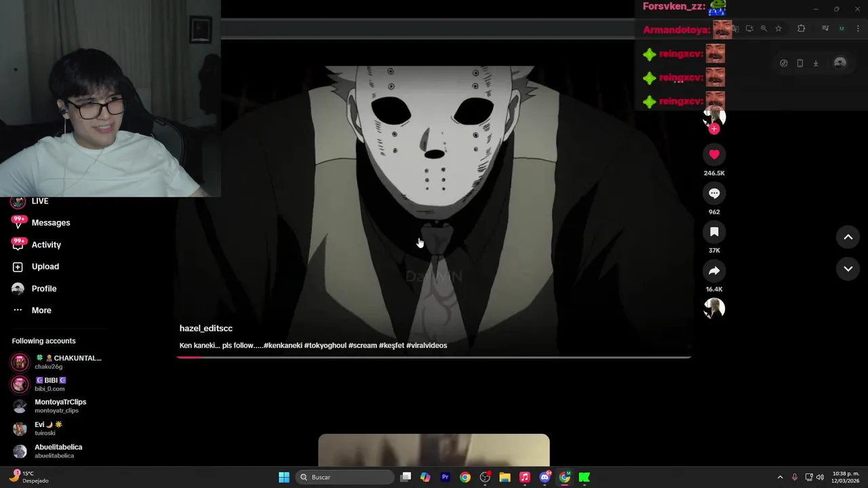Show hidden system tray icons

tap(780, 477)
